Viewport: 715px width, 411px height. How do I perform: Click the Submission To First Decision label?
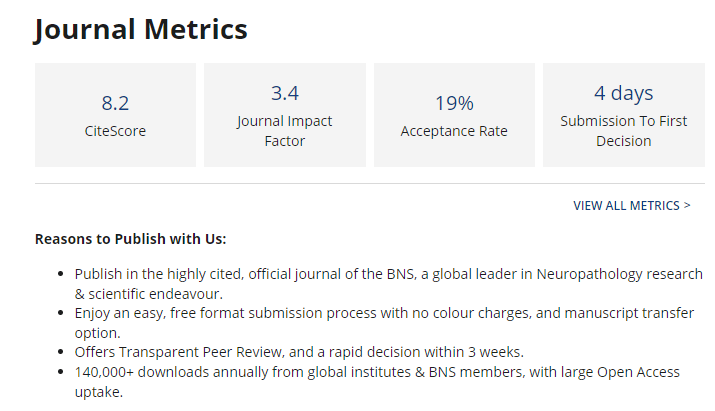coord(624,131)
